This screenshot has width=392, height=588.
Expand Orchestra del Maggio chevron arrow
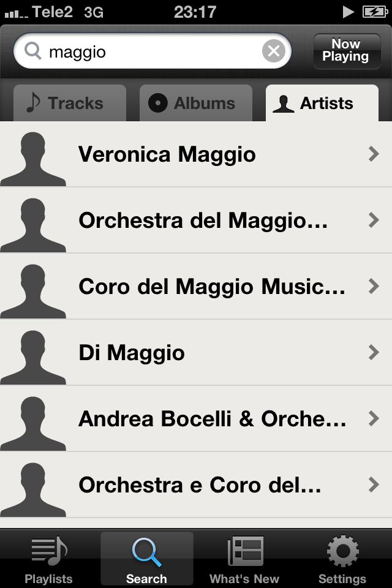coord(374,221)
